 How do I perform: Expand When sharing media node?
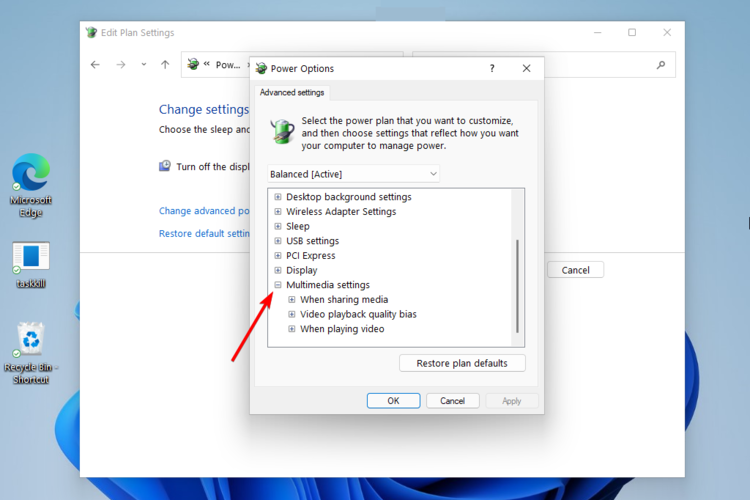click(x=292, y=300)
